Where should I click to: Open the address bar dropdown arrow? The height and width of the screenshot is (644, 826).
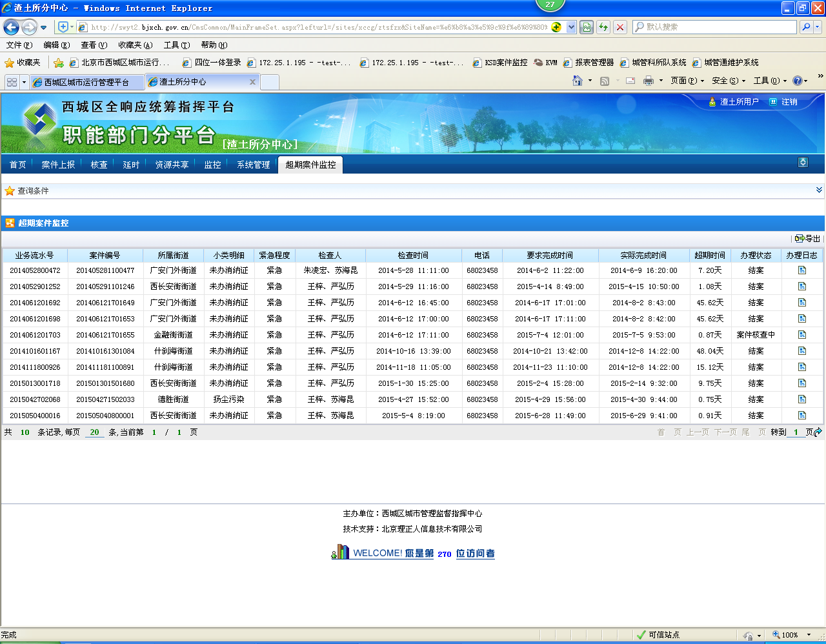[571, 27]
